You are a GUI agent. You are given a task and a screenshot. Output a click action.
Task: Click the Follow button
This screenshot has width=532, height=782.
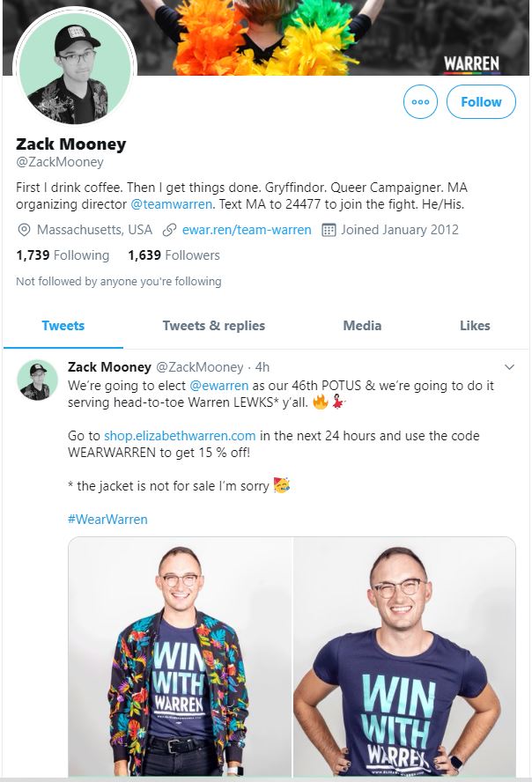click(x=481, y=102)
